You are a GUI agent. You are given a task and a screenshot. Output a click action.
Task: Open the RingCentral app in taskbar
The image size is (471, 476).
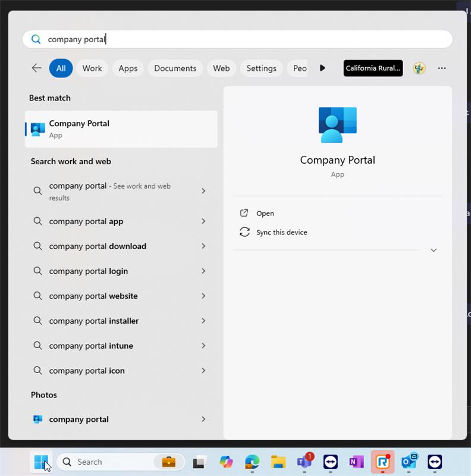tap(383, 462)
